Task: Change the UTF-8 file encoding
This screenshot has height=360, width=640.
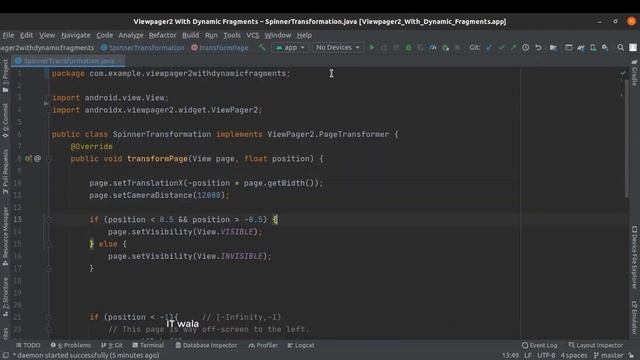Action: tap(546, 356)
